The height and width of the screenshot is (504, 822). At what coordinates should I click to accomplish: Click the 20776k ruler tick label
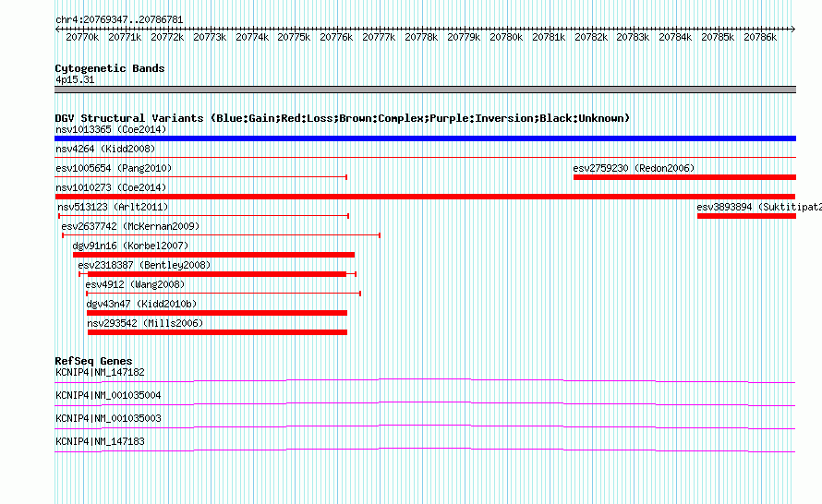pos(336,37)
